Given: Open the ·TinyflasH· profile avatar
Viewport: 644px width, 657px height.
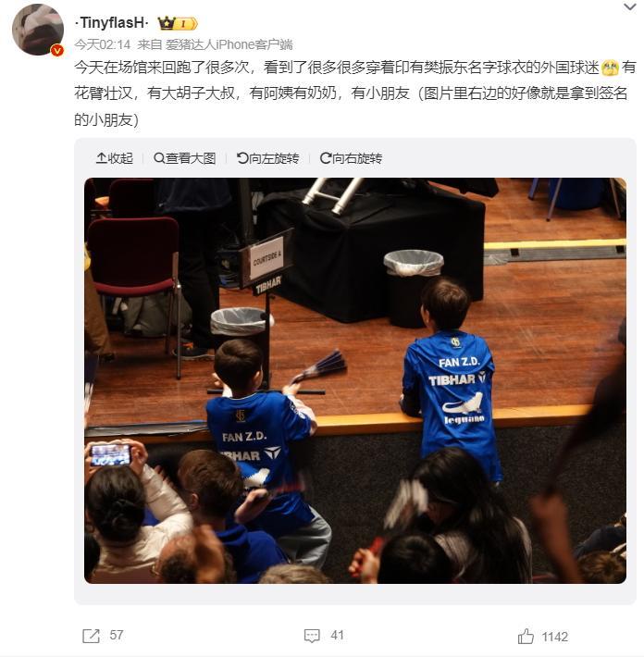Looking at the screenshot, I should tap(38, 30).
